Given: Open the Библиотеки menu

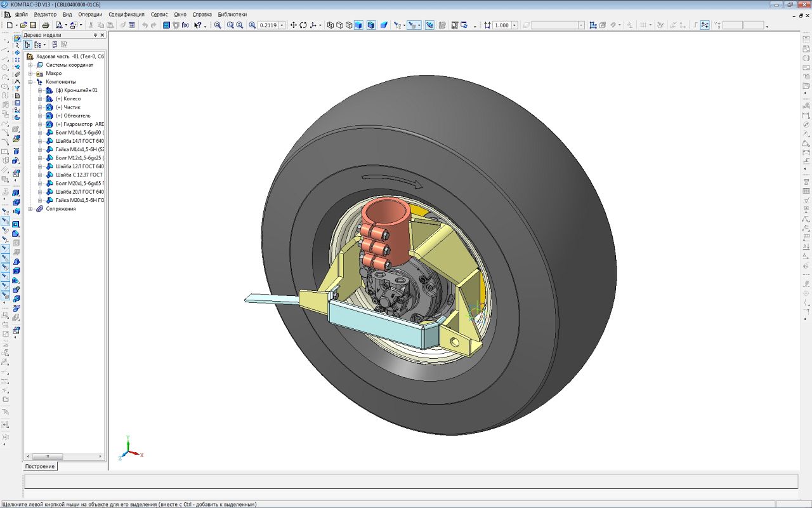Looking at the screenshot, I should [x=232, y=14].
